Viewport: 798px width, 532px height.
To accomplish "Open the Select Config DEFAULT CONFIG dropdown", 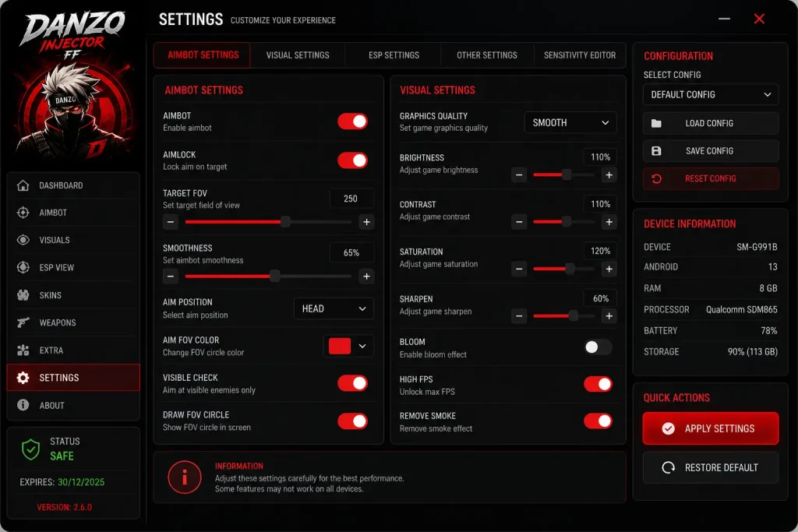I will pos(711,94).
